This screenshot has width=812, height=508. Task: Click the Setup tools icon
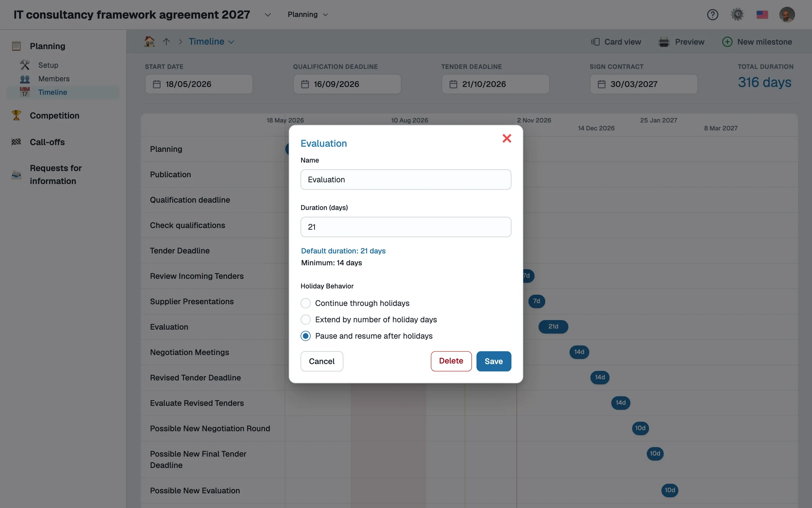click(25, 65)
